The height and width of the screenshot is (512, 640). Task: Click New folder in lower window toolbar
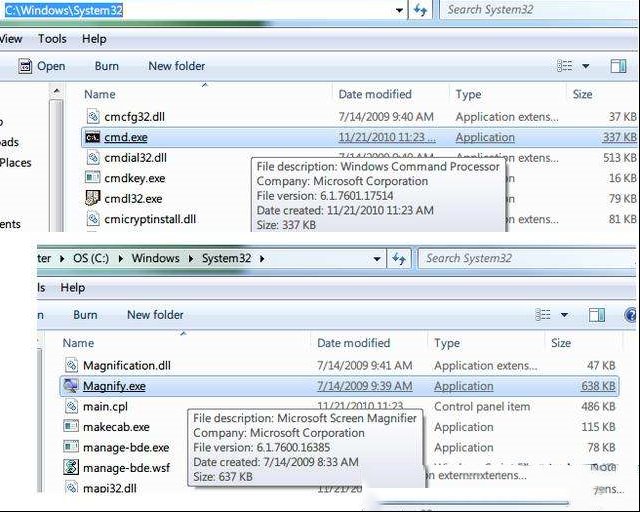point(155,315)
